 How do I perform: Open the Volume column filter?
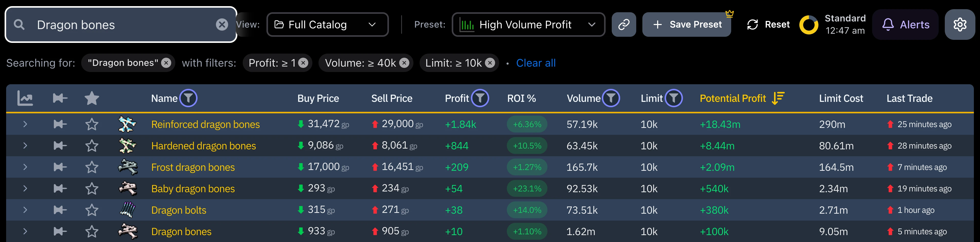(611, 99)
